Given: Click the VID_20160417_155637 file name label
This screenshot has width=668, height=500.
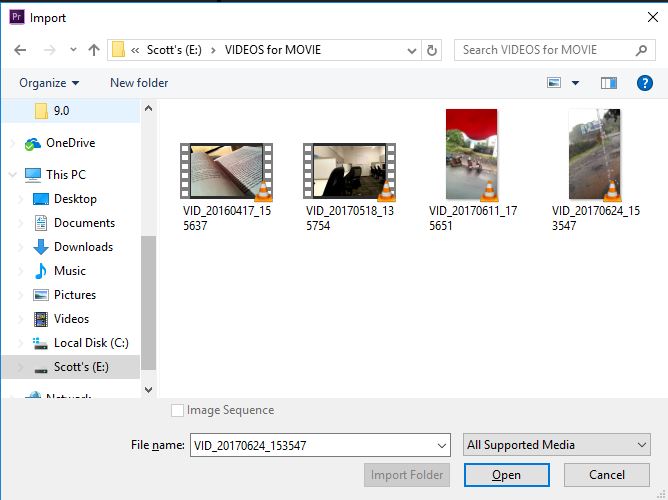Looking at the screenshot, I should [x=227, y=218].
